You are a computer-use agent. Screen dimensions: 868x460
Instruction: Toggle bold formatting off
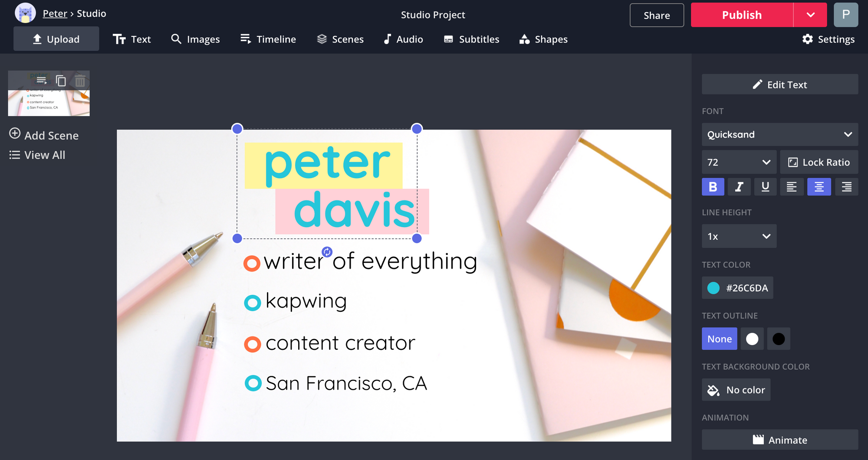pos(713,187)
